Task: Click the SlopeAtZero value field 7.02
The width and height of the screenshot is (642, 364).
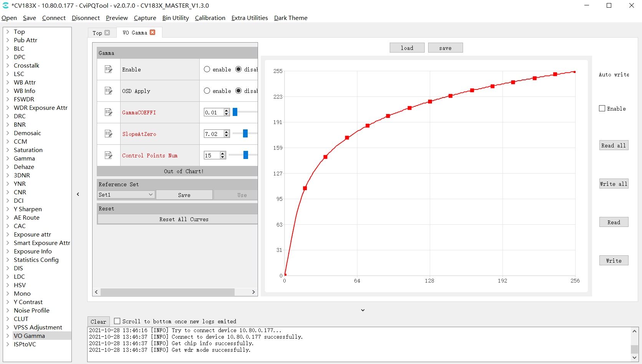Action: coord(213,134)
